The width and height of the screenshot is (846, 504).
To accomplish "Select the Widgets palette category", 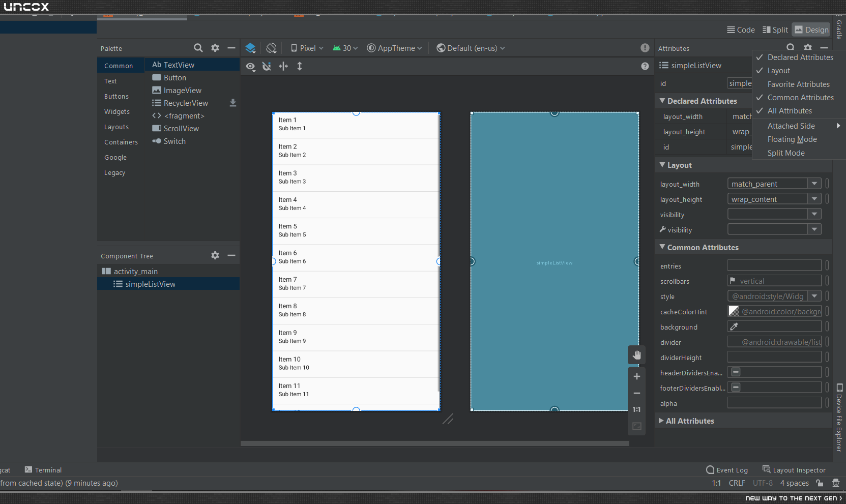I will point(117,112).
